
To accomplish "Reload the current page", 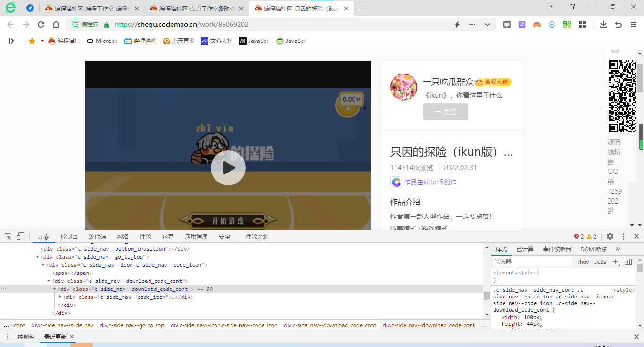I will pyautogui.click(x=41, y=25).
